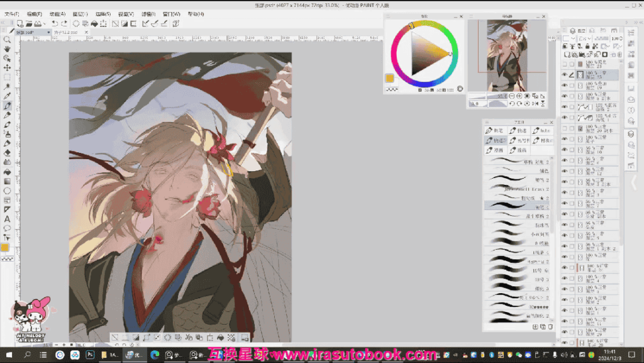Select Real Pencil Brush 2 sub tool
The width and height of the screenshot is (644, 363).
click(x=517, y=189)
